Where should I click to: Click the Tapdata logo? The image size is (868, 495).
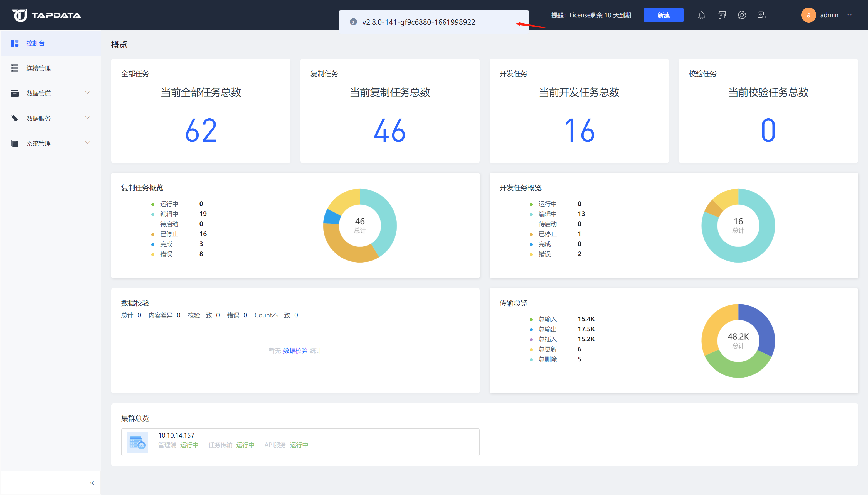pyautogui.click(x=46, y=15)
